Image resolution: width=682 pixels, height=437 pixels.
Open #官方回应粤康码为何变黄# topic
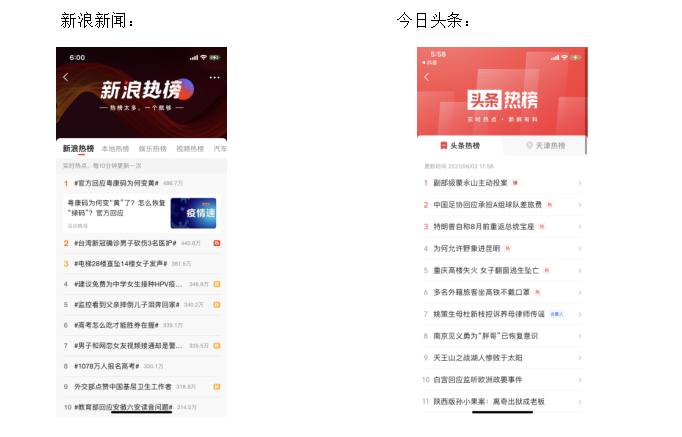pos(116,183)
